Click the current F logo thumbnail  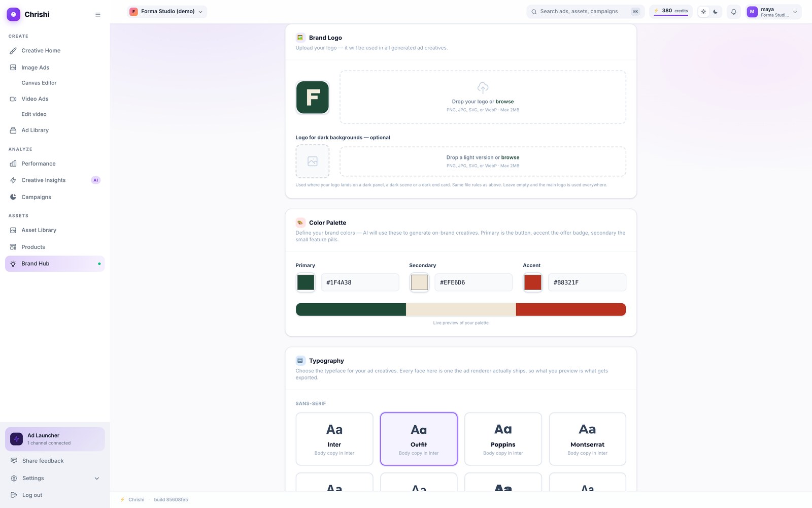[313, 97]
